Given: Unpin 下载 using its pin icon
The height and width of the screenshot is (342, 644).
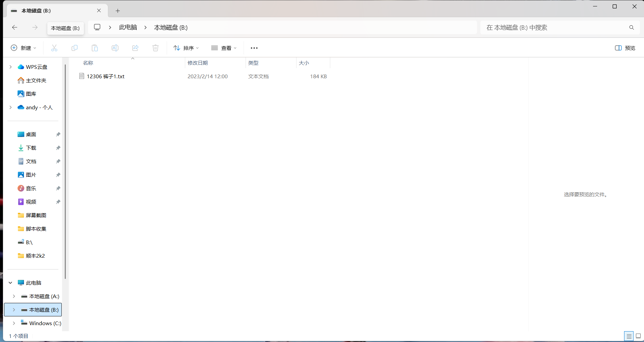Looking at the screenshot, I should (x=58, y=148).
